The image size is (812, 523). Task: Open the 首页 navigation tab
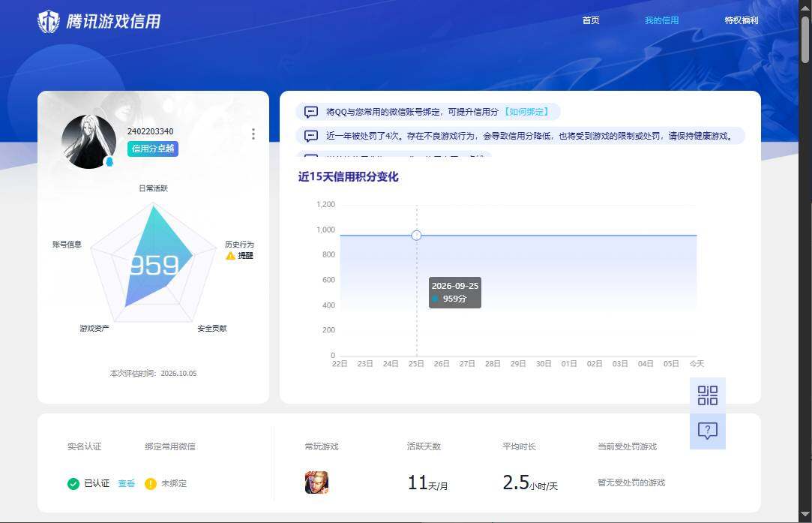click(x=590, y=20)
